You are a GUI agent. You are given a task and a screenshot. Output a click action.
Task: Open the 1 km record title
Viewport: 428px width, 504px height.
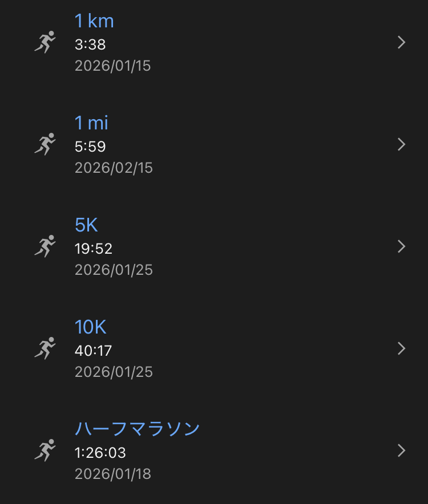[x=94, y=21]
